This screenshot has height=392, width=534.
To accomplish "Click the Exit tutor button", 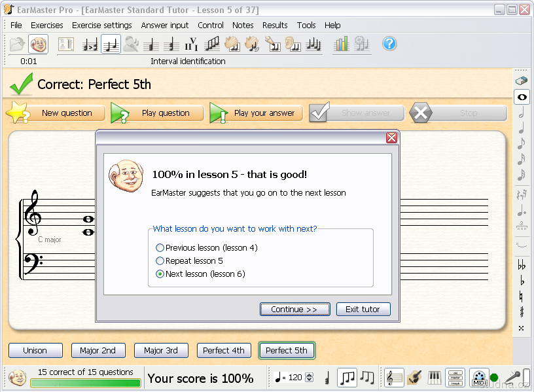I will 363,309.
